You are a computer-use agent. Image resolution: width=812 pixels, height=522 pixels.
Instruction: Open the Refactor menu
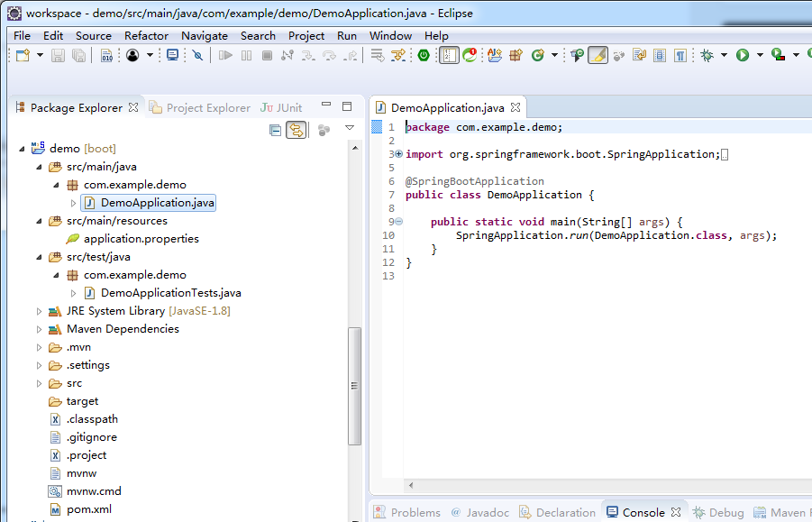click(146, 35)
